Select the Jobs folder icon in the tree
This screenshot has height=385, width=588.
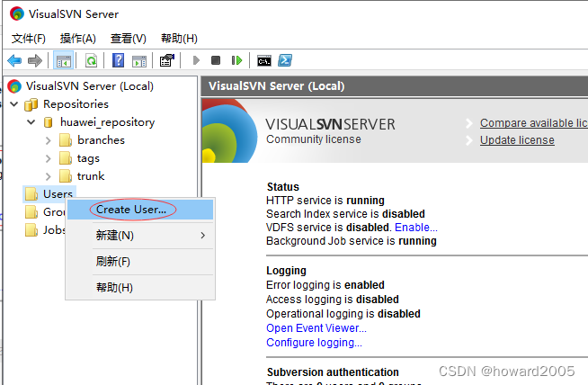[x=31, y=230]
